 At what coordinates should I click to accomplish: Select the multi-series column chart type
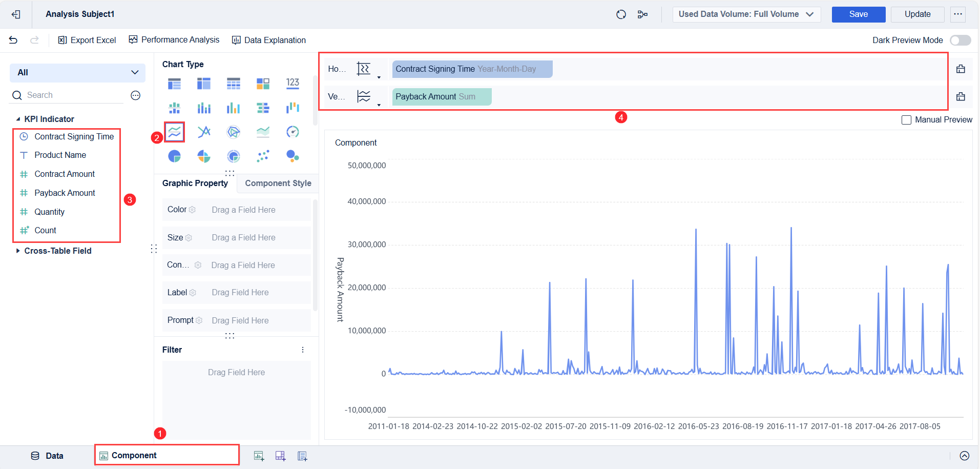[234, 108]
